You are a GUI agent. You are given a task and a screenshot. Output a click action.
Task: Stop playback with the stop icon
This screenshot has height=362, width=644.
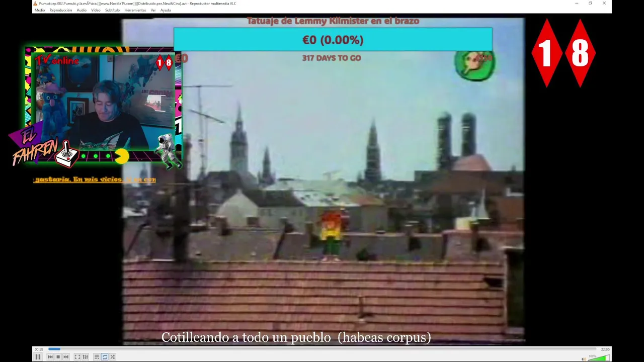point(58,357)
